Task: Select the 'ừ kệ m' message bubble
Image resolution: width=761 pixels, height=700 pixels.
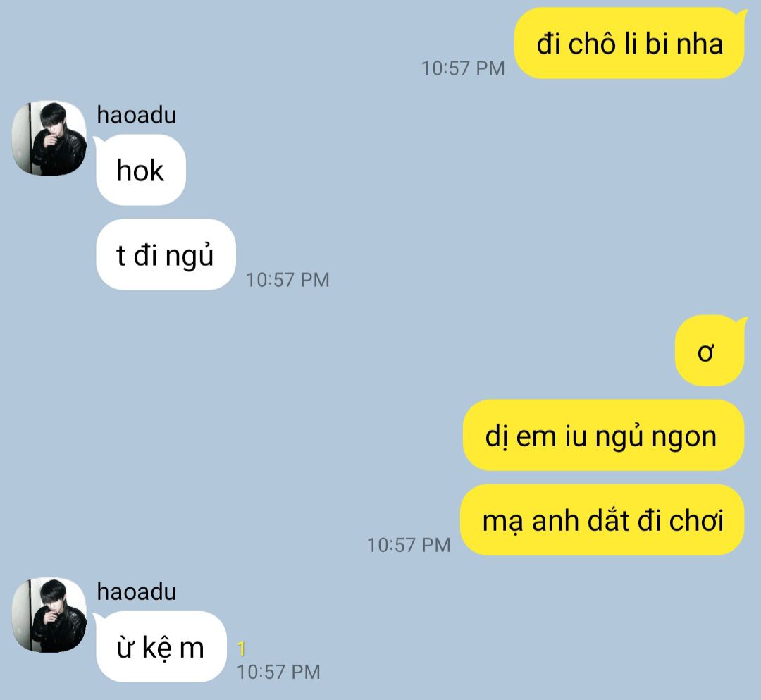Action: click(161, 647)
